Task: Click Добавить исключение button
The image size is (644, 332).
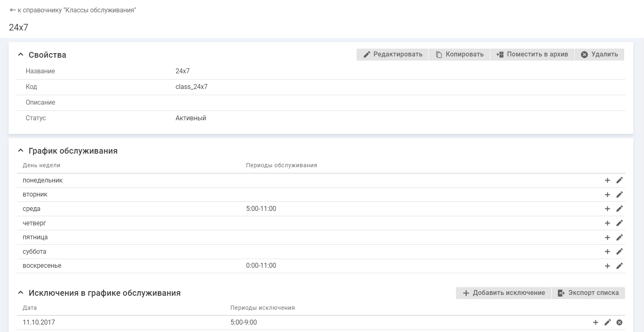Action: (x=503, y=293)
